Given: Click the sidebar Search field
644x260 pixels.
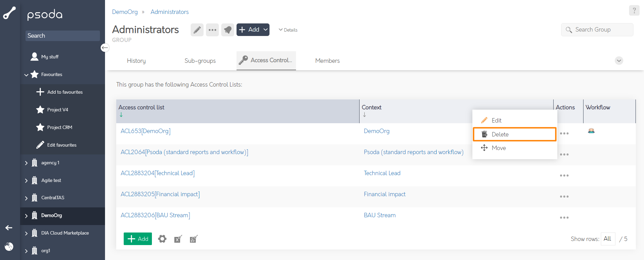Looking at the screenshot, I should (x=63, y=36).
